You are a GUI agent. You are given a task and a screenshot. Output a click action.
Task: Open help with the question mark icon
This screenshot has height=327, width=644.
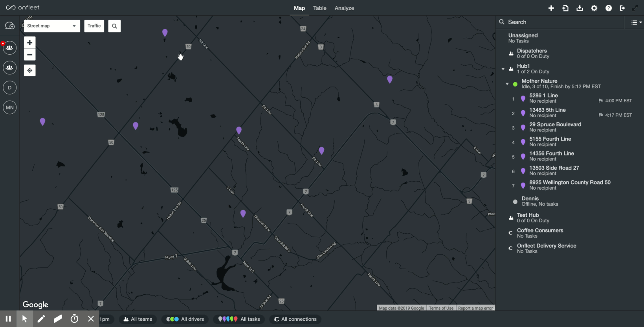tap(608, 8)
